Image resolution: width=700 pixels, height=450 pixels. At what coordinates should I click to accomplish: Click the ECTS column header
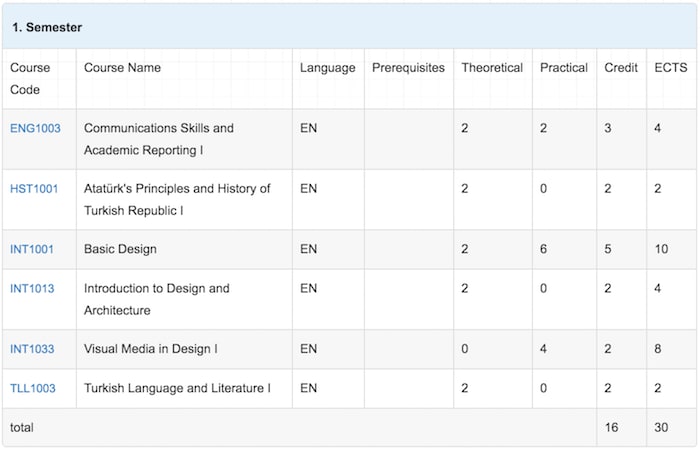671,68
